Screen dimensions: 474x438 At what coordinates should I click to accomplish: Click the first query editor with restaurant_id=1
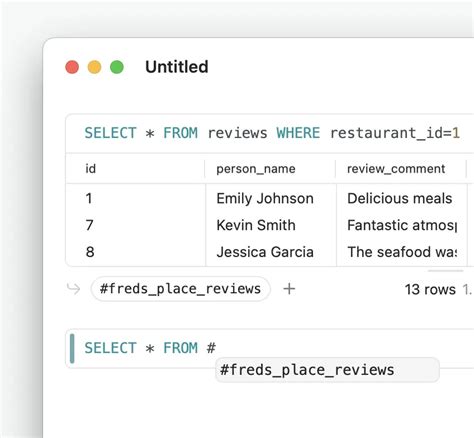270,133
